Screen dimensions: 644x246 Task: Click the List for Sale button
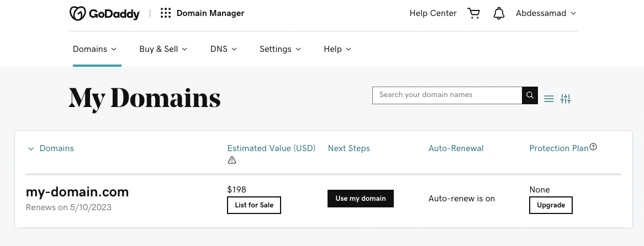[x=254, y=205]
